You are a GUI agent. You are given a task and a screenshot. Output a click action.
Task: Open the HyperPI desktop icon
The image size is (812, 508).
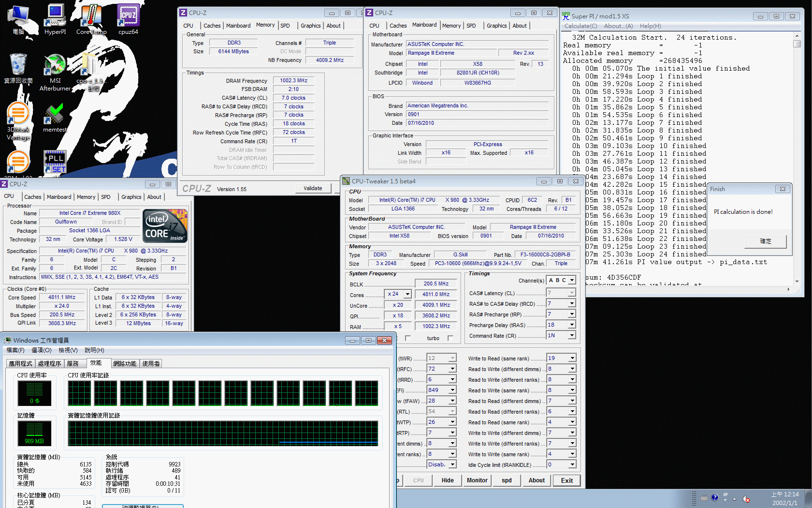pyautogui.click(x=55, y=19)
